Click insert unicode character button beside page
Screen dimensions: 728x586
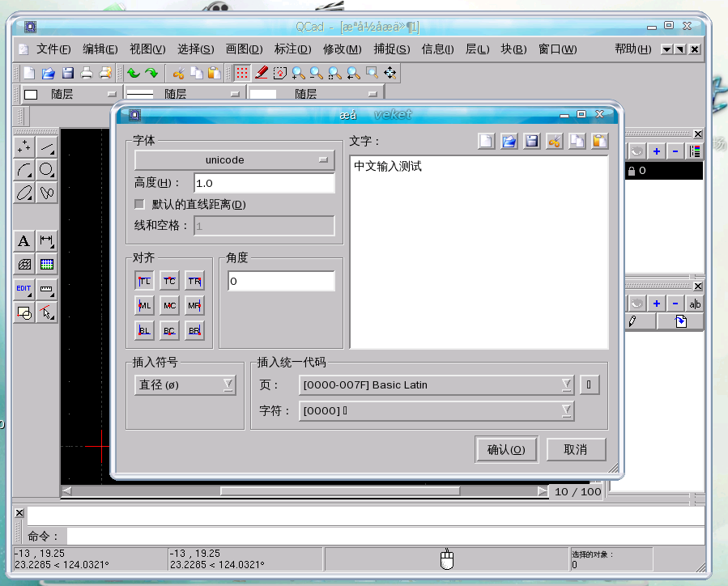coord(589,384)
